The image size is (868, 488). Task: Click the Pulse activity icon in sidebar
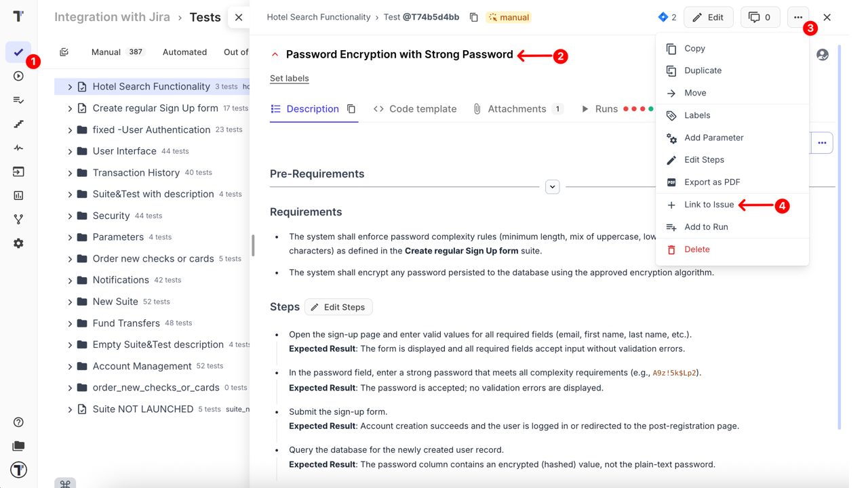pyautogui.click(x=18, y=148)
